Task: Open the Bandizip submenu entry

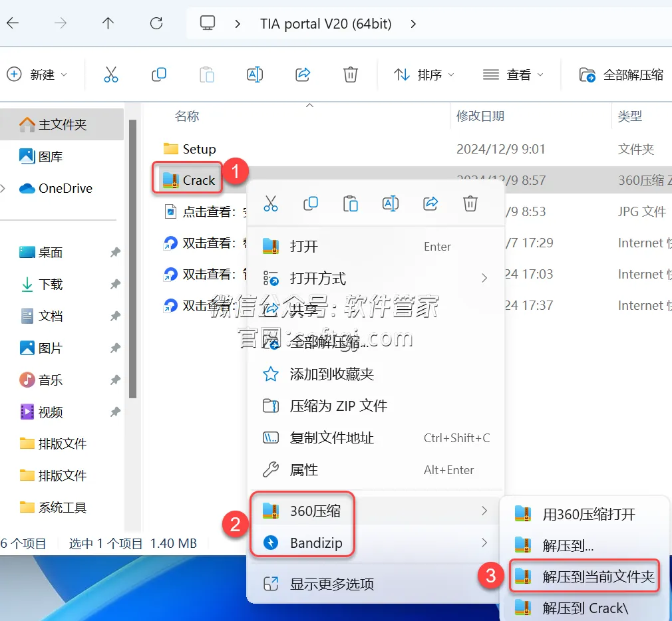Action: 375,543
